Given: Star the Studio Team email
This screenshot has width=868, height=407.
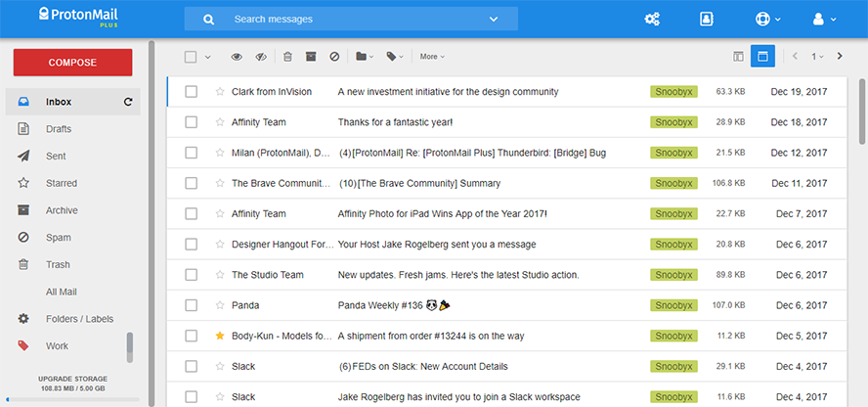Looking at the screenshot, I should (220, 275).
